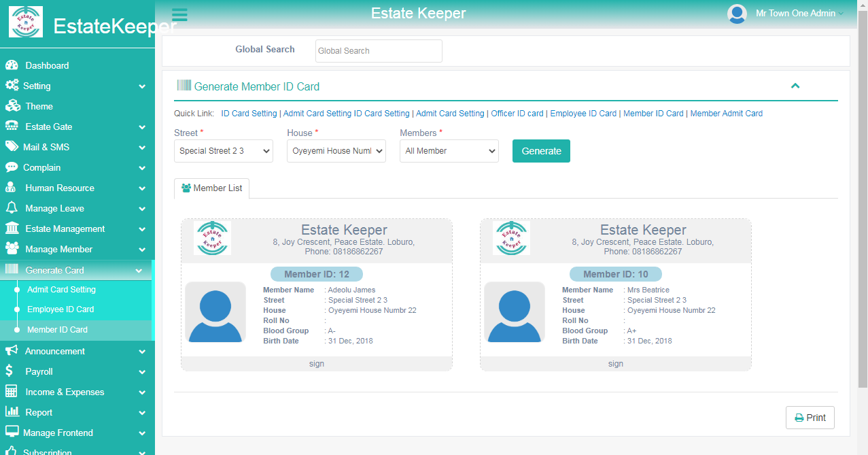Open Employee ID Card in sidebar submenu

point(60,309)
